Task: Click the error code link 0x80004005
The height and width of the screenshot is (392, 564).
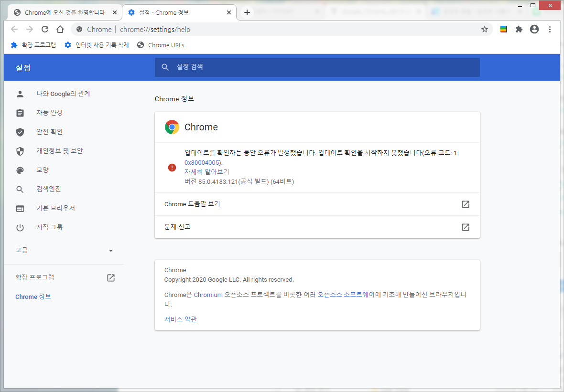Action: pyautogui.click(x=202, y=162)
